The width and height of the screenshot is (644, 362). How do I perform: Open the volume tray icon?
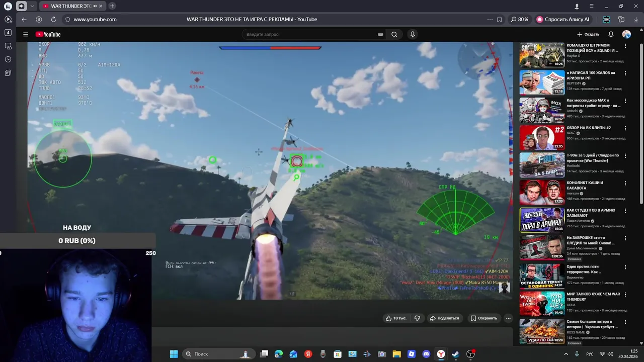611,354
